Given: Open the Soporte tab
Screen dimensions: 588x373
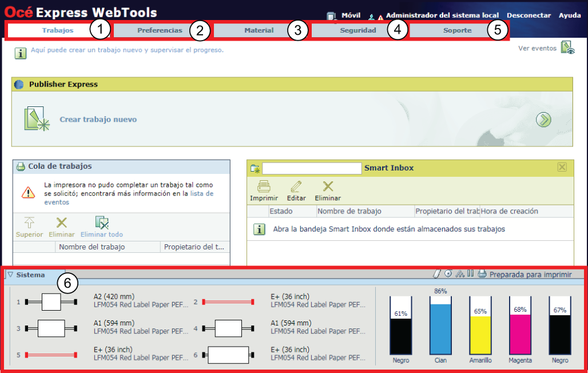Looking at the screenshot, I should coord(457,30).
